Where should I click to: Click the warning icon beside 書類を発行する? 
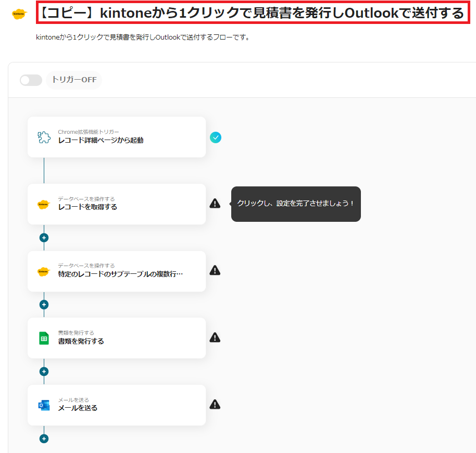point(215,337)
